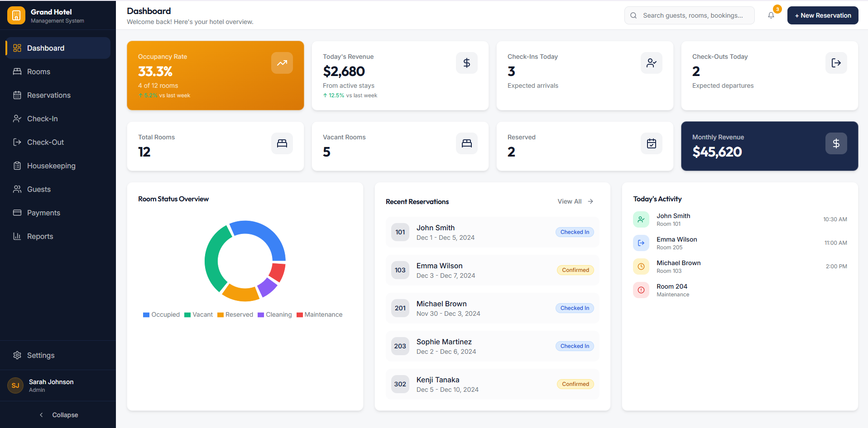Click the Sarah Johnson SJ avatar
This screenshot has height=428, width=868.
pos(15,385)
